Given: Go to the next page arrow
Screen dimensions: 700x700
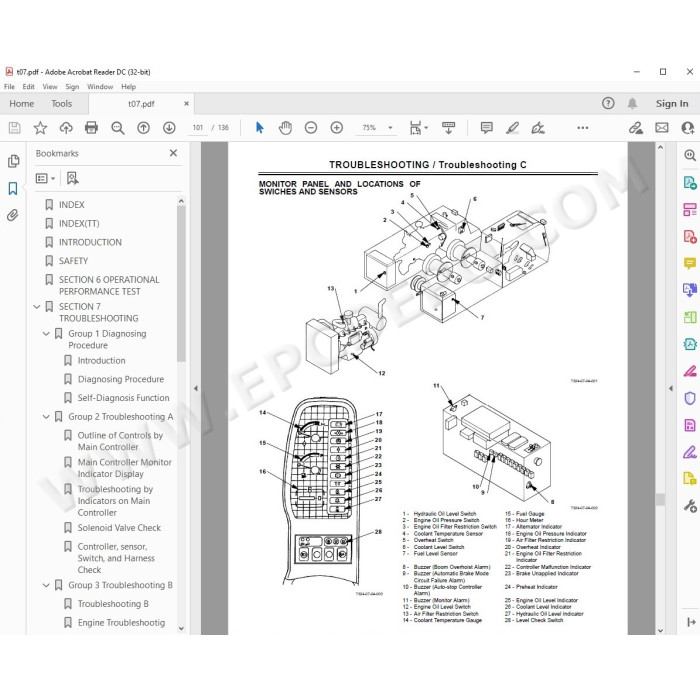Looking at the screenshot, I should tap(169, 128).
